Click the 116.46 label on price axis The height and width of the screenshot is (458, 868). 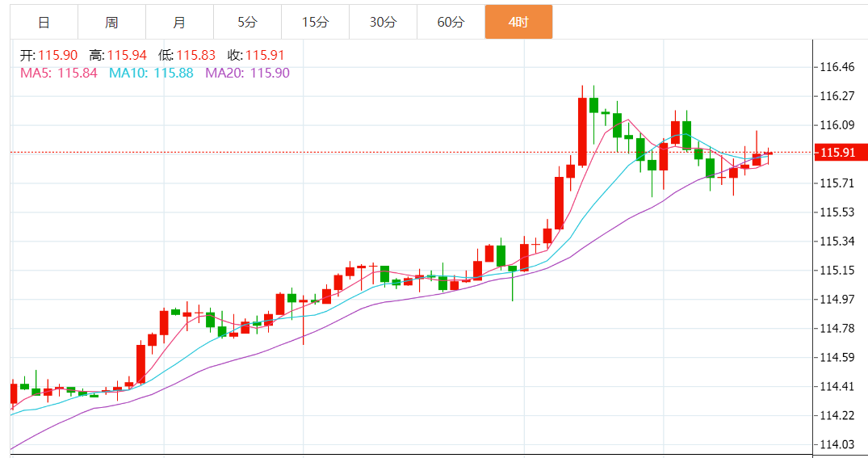pyautogui.click(x=837, y=67)
